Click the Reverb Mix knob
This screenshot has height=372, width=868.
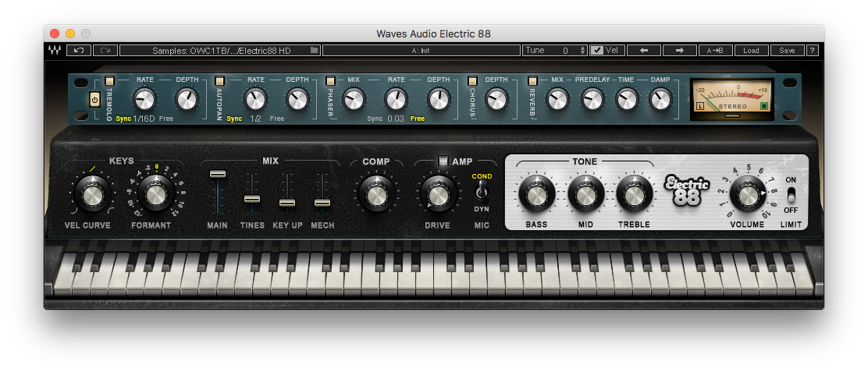click(x=557, y=100)
